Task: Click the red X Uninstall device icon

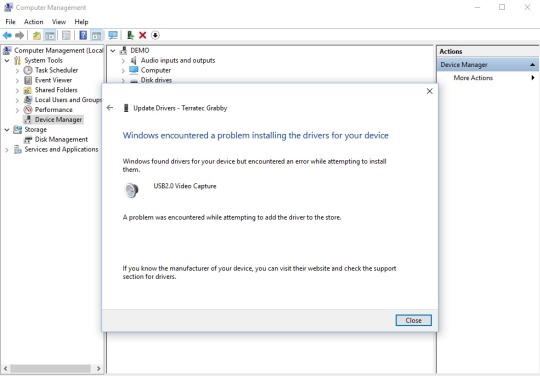Action: (143, 35)
